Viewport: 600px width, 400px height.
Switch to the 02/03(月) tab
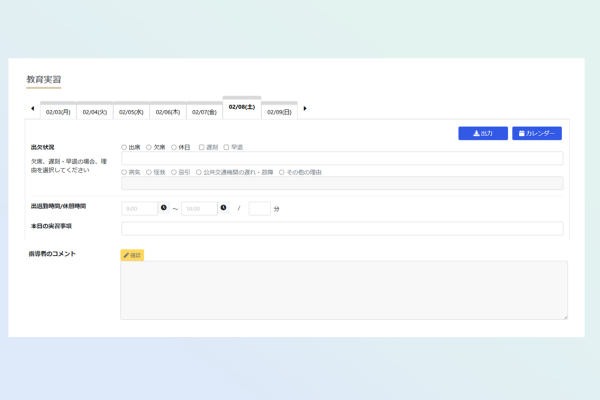tap(58, 112)
